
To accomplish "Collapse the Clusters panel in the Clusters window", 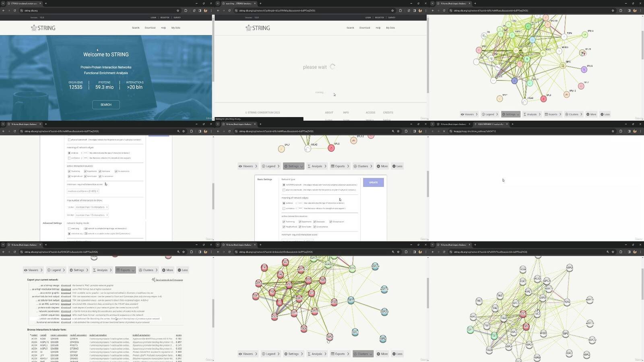I will (x=363, y=354).
